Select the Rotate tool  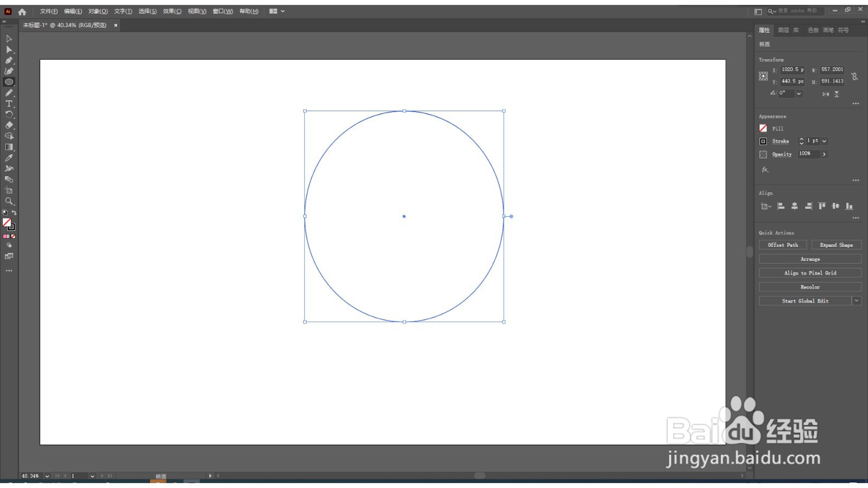[9, 114]
